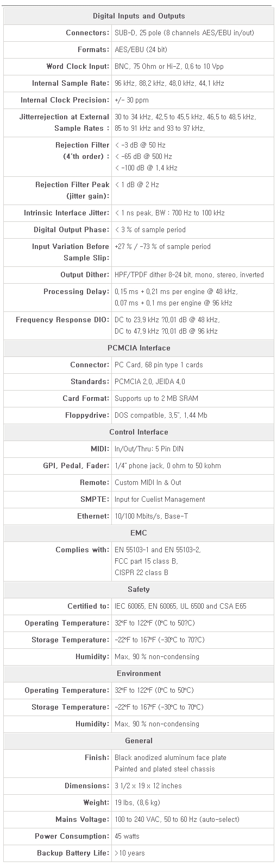Click the Word Clock Input label
Screen dimensions: 277x868
pos(78,67)
